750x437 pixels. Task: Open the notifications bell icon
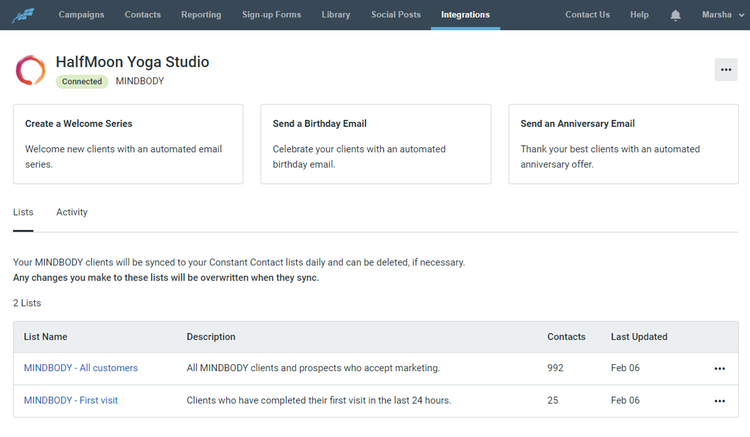(x=676, y=15)
